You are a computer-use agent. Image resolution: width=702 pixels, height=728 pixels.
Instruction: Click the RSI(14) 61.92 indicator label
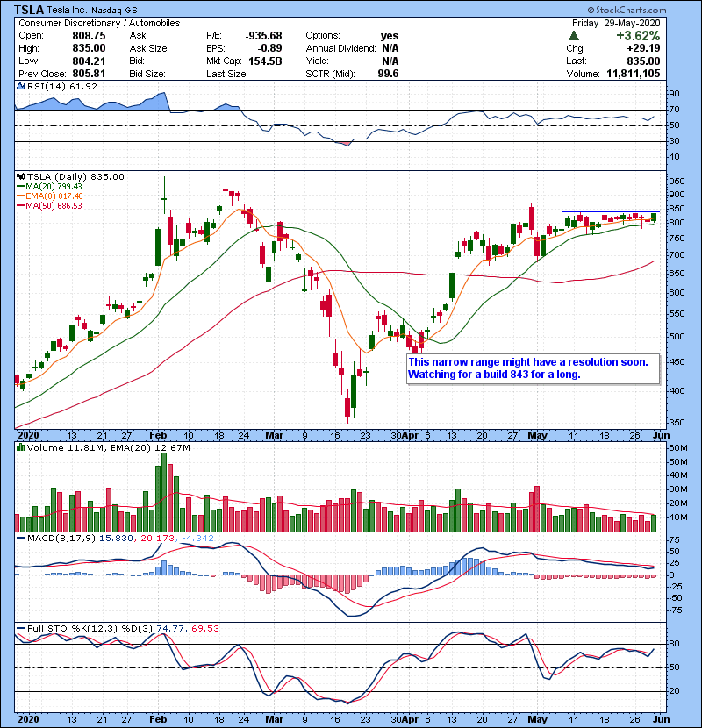tap(62, 86)
